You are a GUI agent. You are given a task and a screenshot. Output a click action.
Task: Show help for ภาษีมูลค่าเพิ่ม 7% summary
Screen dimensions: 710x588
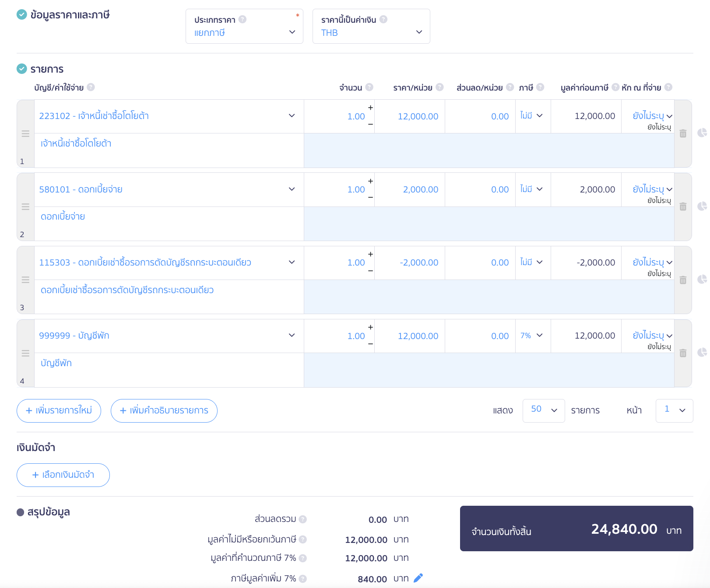(303, 579)
